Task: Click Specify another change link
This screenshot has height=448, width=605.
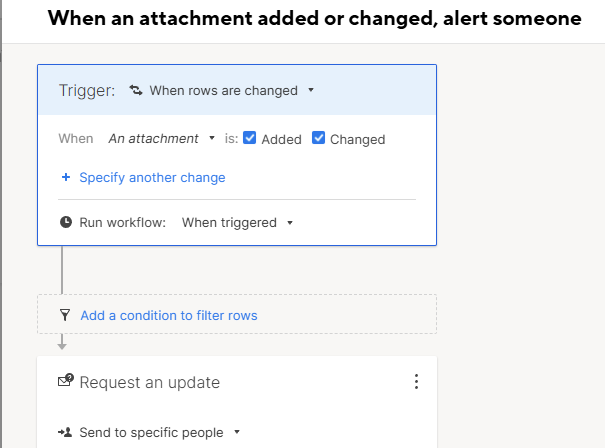Action: click(x=152, y=178)
